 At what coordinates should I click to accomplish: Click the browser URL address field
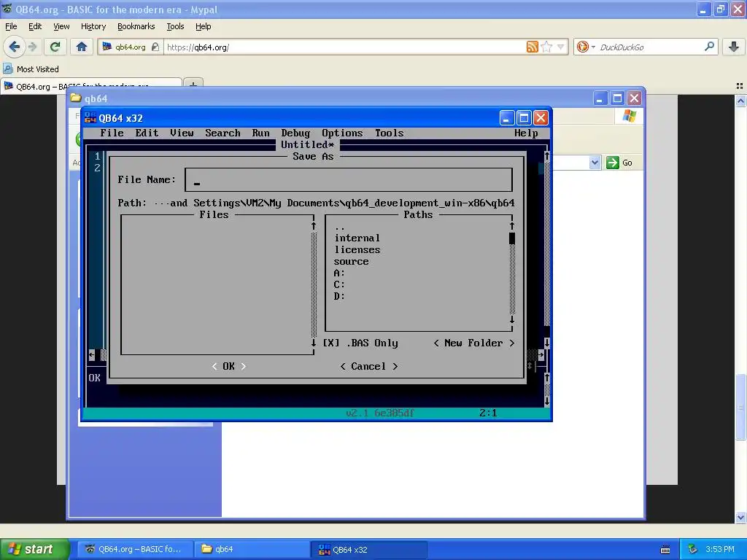[x=344, y=47]
